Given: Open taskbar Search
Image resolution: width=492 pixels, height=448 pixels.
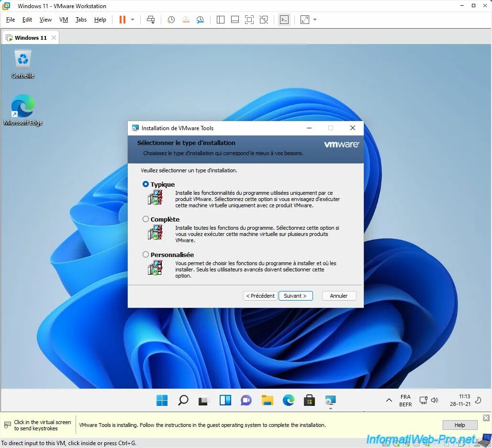Looking at the screenshot, I should pyautogui.click(x=183, y=400).
